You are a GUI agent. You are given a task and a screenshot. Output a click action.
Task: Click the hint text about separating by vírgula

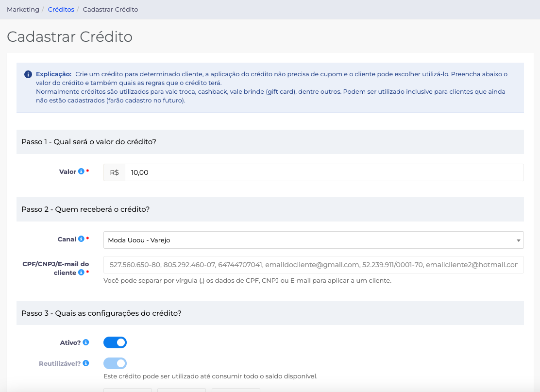coord(247,281)
